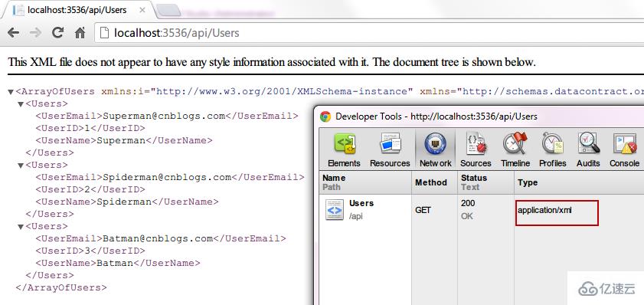The height and width of the screenshot is (305, 644).
Task: Open the Audits panel icon
Action: click(x=588, y=149)
